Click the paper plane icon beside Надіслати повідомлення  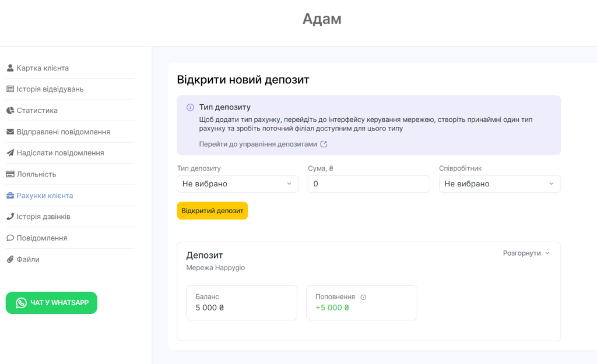[10, 153]
